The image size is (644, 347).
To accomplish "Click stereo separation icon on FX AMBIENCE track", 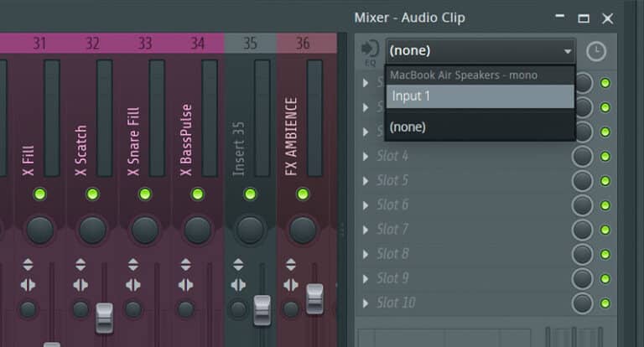I will (x=291, y=285).
